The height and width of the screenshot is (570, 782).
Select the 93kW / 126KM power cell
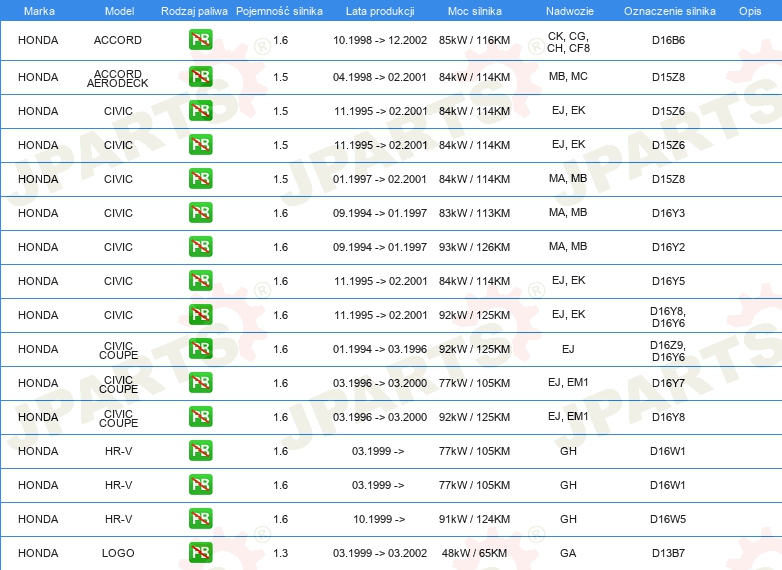(474, 247)
